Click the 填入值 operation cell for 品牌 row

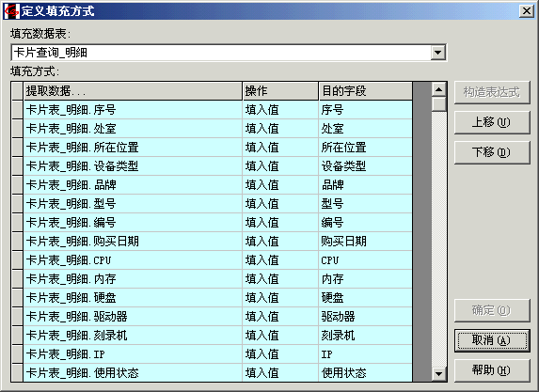click(x=280, y=185)
